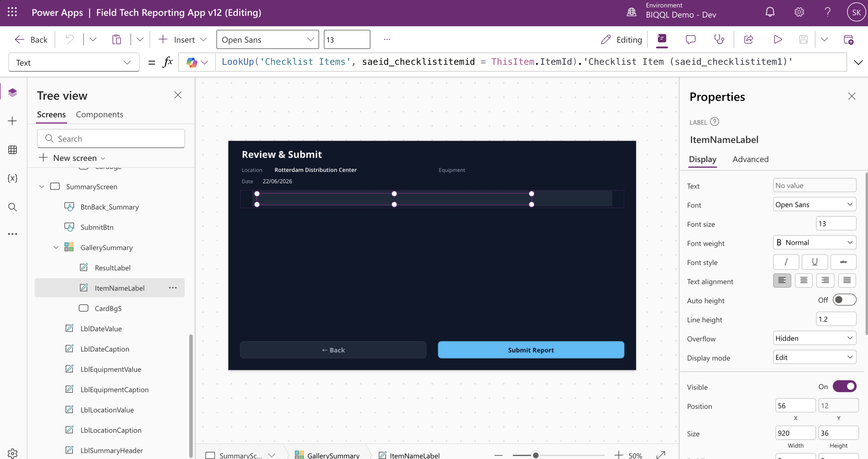Expand the formula bar chevron
This screenshot has width=868, height=459.
pyautogui.click(x=858, y=62)
